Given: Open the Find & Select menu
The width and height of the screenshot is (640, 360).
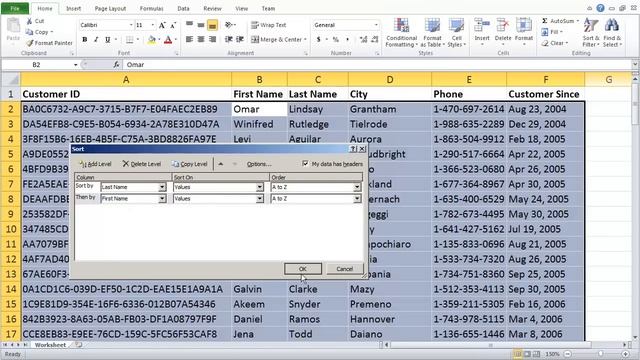Looking at the screenshot, I should pos(612,33).
